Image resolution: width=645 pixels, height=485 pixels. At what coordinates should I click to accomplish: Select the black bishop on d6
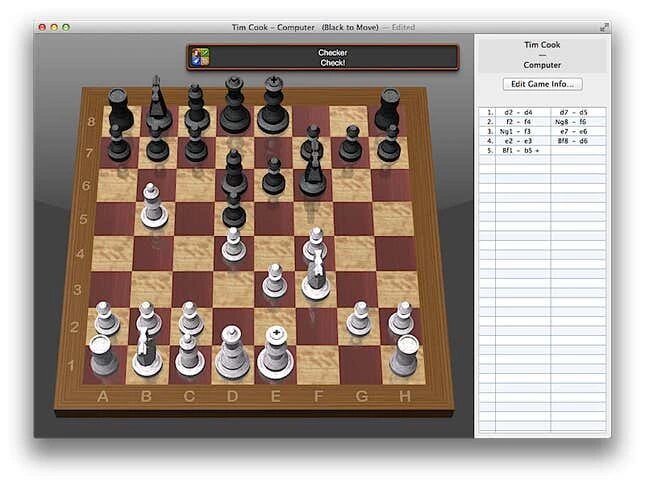(234, 173)
